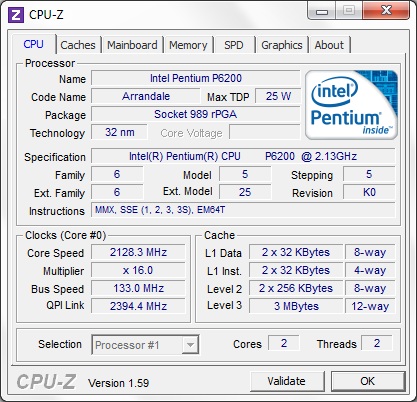The width and height of the screenshot is (417, 402).
Task: Select the Memory tab
Action: click(x=188, y=45)
